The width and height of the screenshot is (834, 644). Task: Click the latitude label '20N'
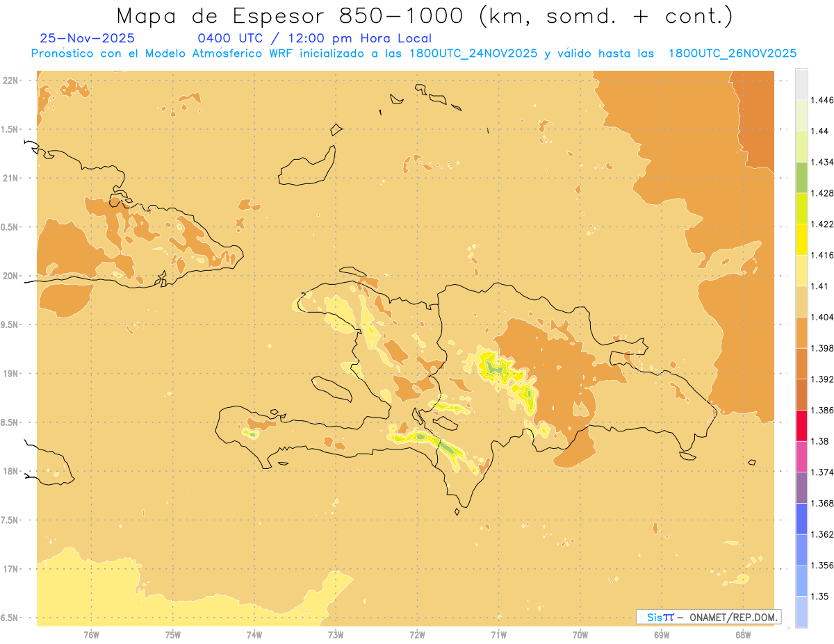[10, 276]
